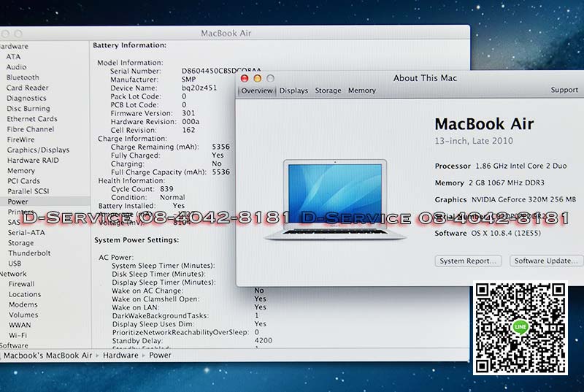Select Fibre Channel in the sidebar
This screenshot has width=584, height=392.
(x=30, y=129)
